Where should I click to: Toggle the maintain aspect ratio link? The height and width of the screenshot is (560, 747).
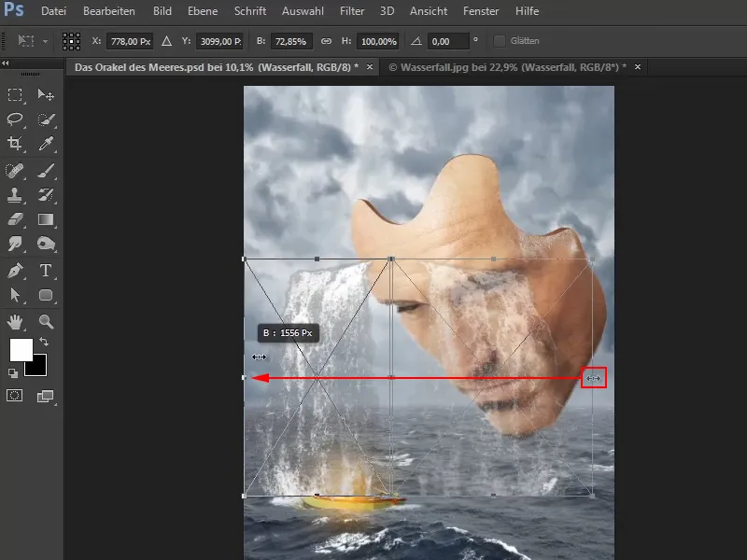[326, 41]
